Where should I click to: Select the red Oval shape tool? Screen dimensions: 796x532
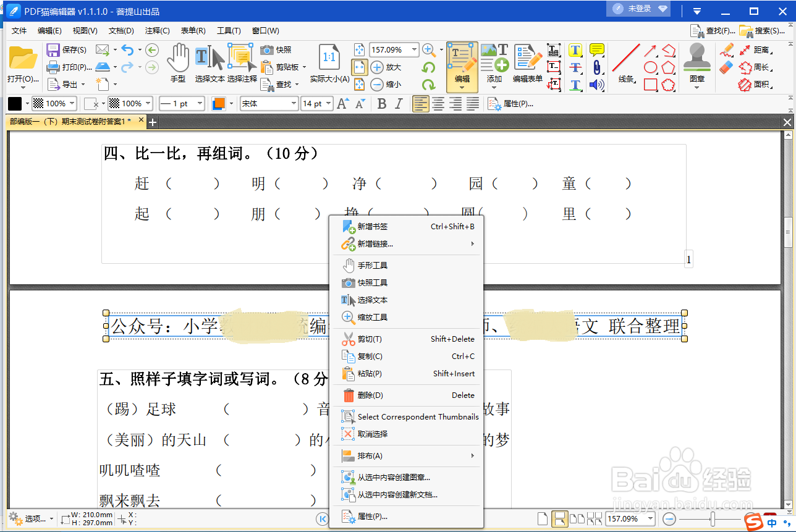[x=650, y=67]
